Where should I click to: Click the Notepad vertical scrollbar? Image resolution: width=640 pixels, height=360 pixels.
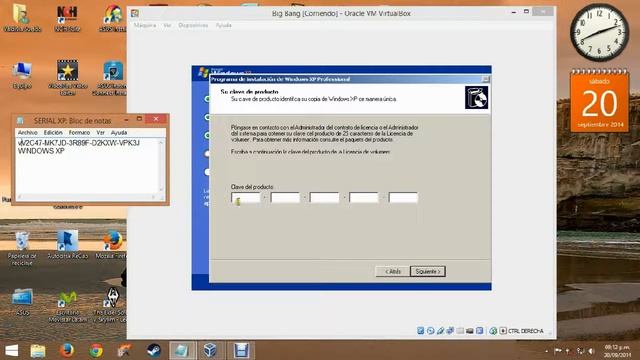[161, 166]
